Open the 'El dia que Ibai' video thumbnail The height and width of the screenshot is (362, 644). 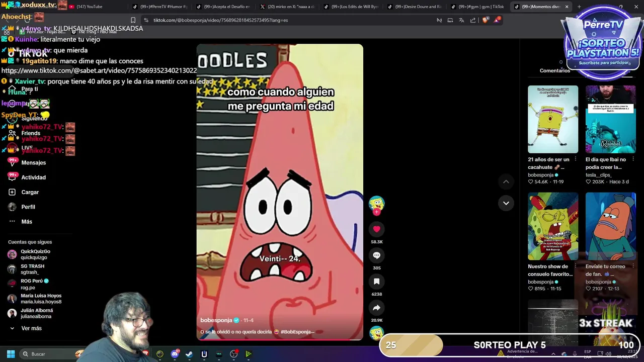click(x=610, y=119)
